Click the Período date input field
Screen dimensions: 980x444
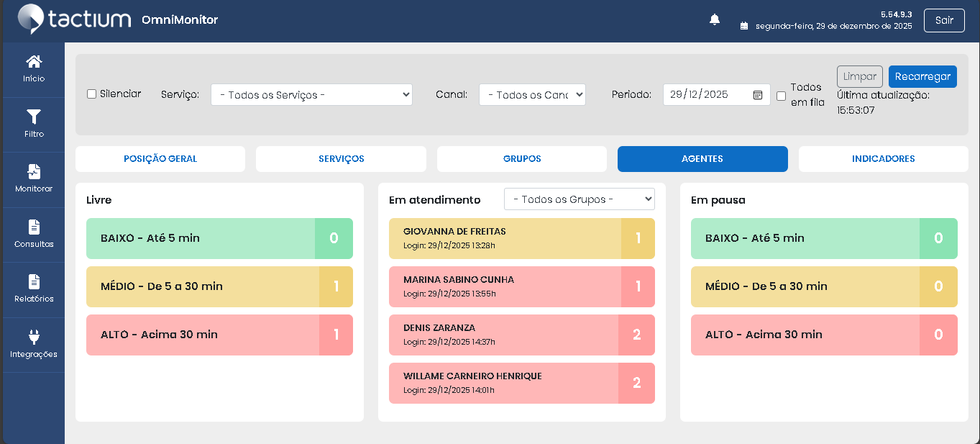pyautogui.click(x=705, y=95)
